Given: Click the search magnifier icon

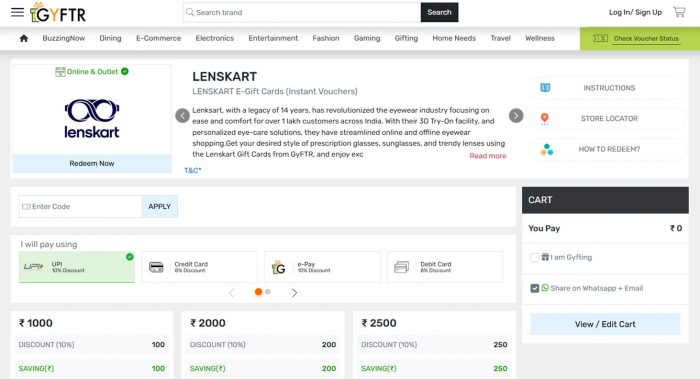Looking at the screenshot, I should tap(190, 12).
